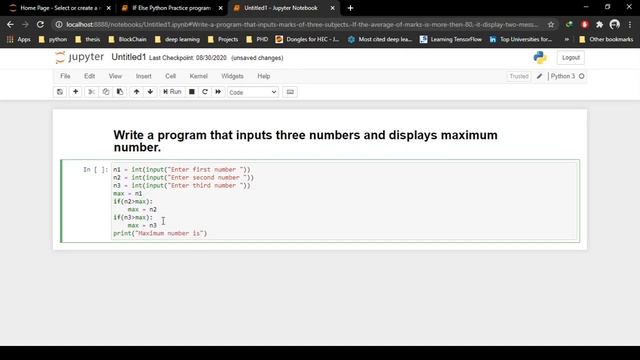The image size is (640, 360).
Task: Open the Help menu
Action: pos(264,76)
